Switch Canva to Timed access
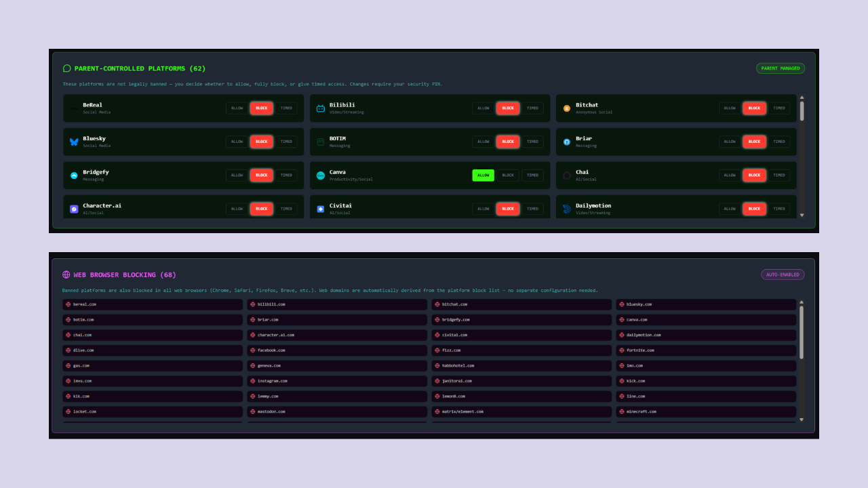868x488 pixels. (x=532, y=176)
